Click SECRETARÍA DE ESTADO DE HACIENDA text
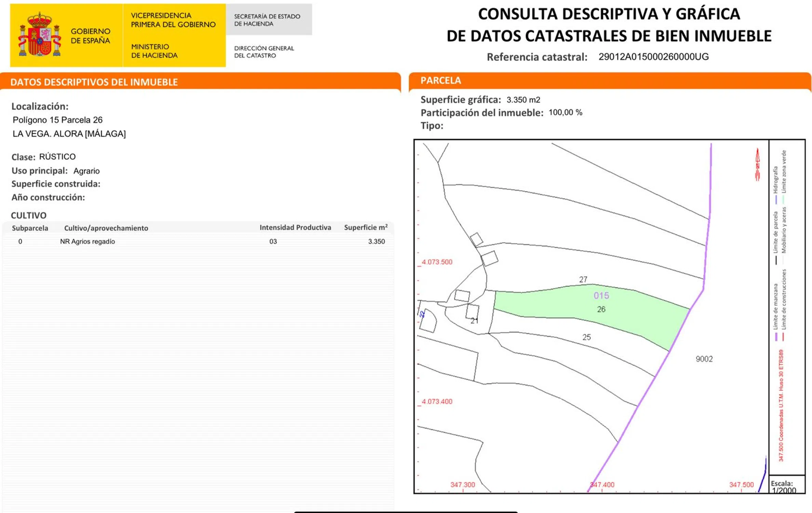This screenshot has height=513, width=812. (267, 20)
